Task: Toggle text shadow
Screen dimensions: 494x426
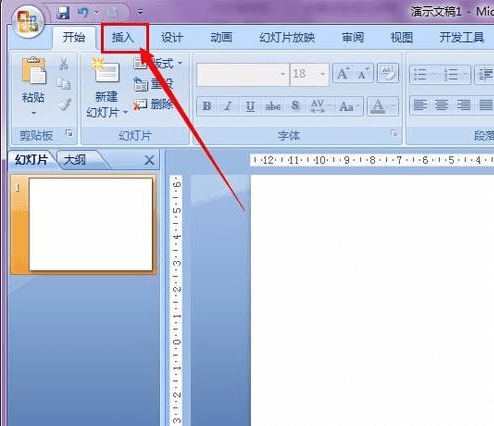Action: coord(295,106)
